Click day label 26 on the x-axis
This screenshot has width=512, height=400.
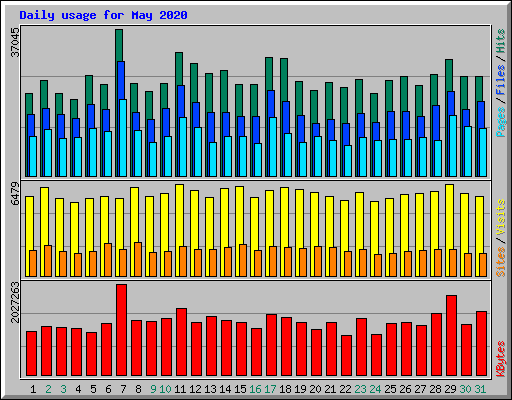pyautogui.click(x=405, y=389)
